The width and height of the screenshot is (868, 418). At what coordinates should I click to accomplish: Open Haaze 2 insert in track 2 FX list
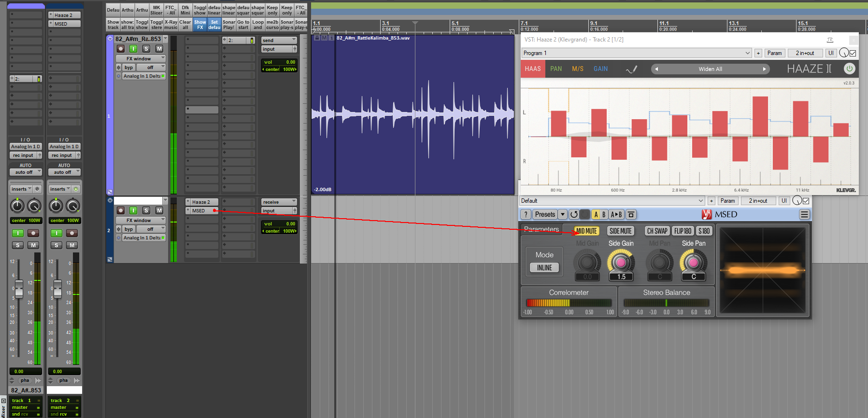point(201,202)
